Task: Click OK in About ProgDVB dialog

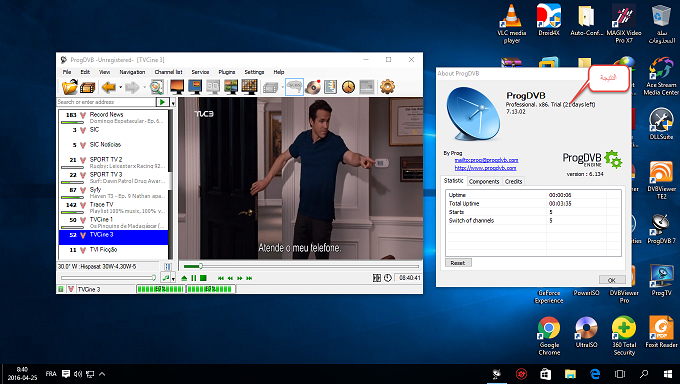Action: pos(612,280)
